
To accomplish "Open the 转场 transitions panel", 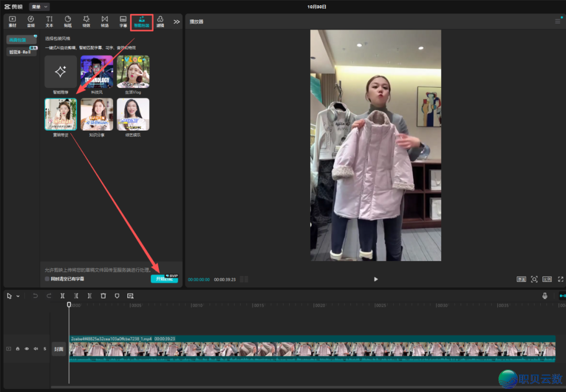I will 105,21.
